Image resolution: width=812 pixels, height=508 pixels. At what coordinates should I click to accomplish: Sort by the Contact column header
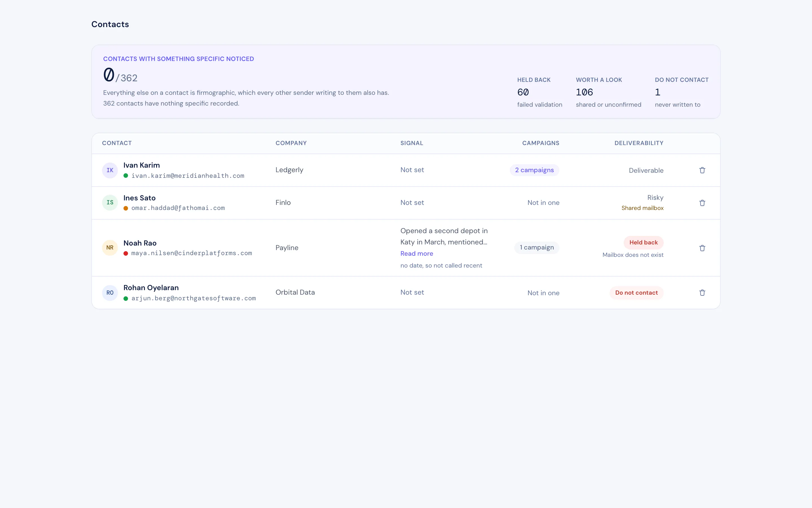117,143
